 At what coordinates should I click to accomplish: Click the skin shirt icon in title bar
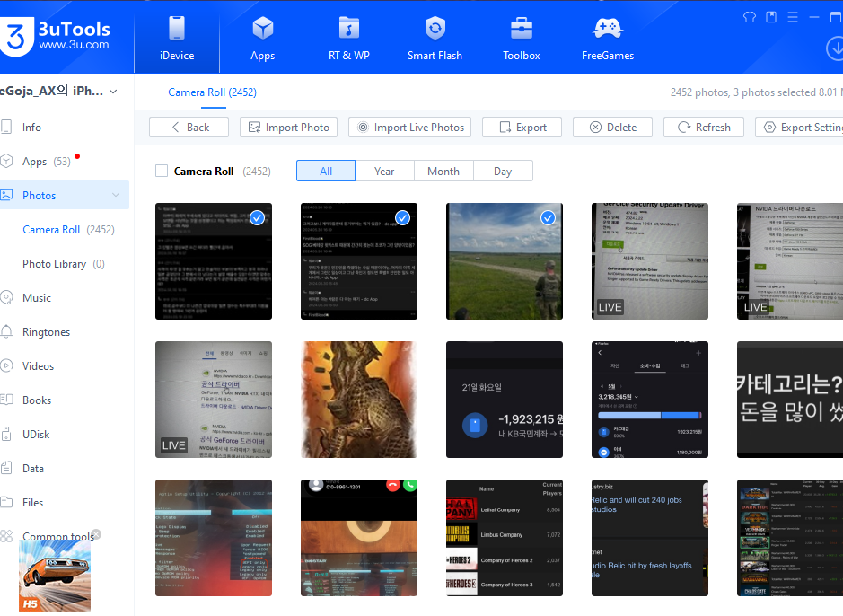750,17
